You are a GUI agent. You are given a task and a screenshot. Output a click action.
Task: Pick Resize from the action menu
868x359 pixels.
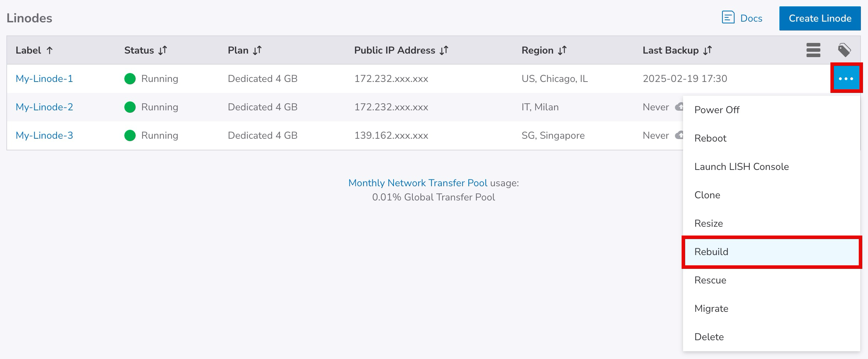click(709, 223)
